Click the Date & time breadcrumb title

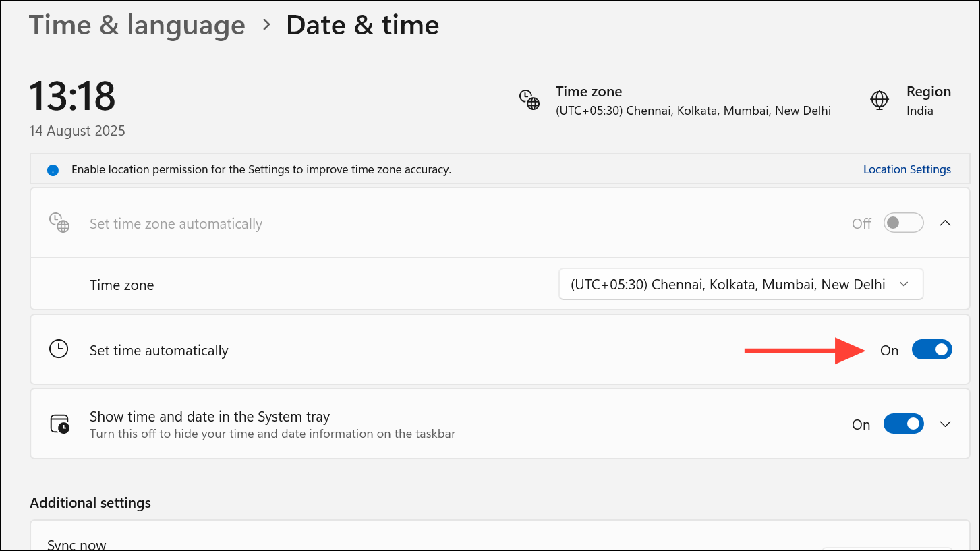[362, 25]
